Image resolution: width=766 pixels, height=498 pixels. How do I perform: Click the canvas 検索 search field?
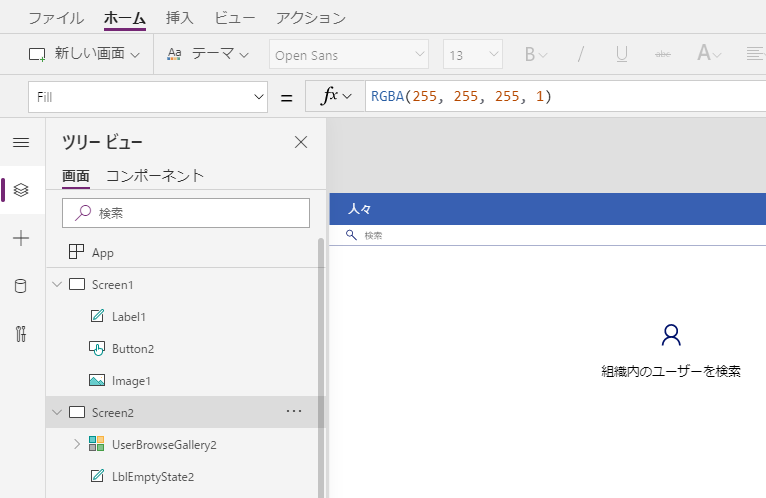548,236
